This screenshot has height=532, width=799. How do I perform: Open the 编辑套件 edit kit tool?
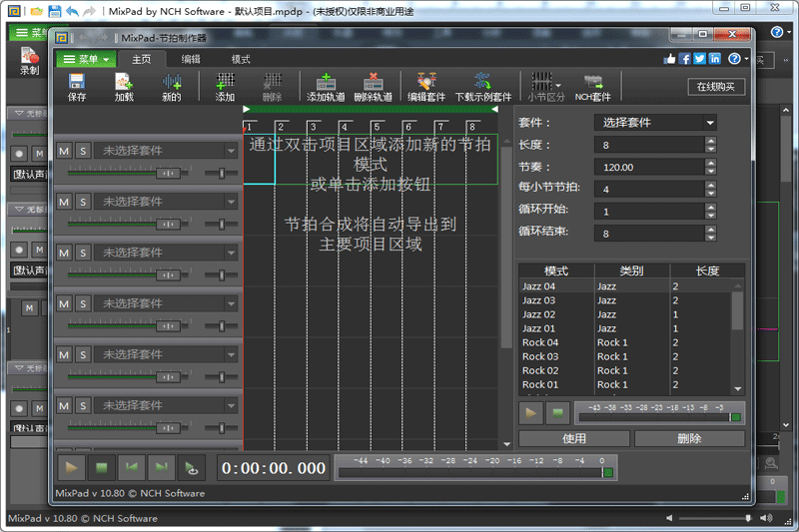click(x=426, y=87)
